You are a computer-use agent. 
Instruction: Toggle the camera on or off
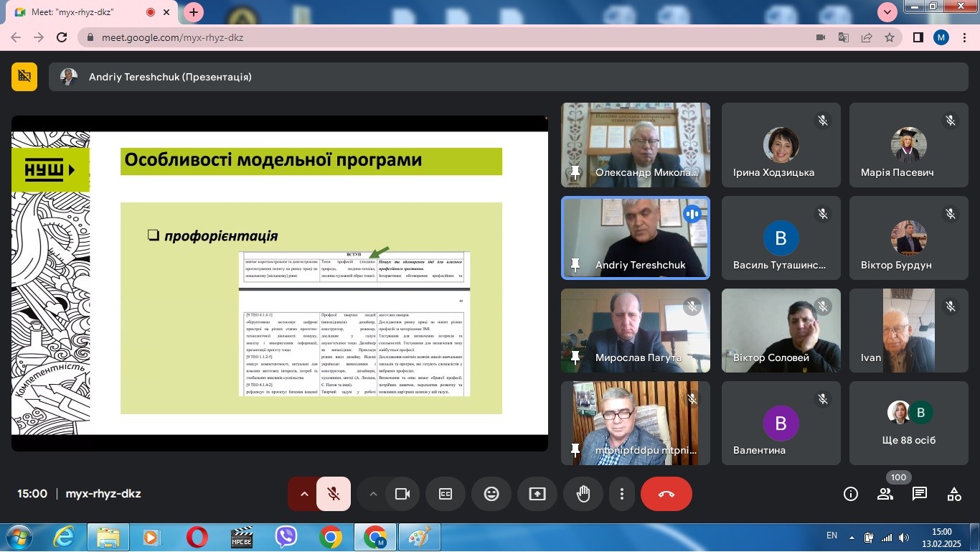(402, 494)
